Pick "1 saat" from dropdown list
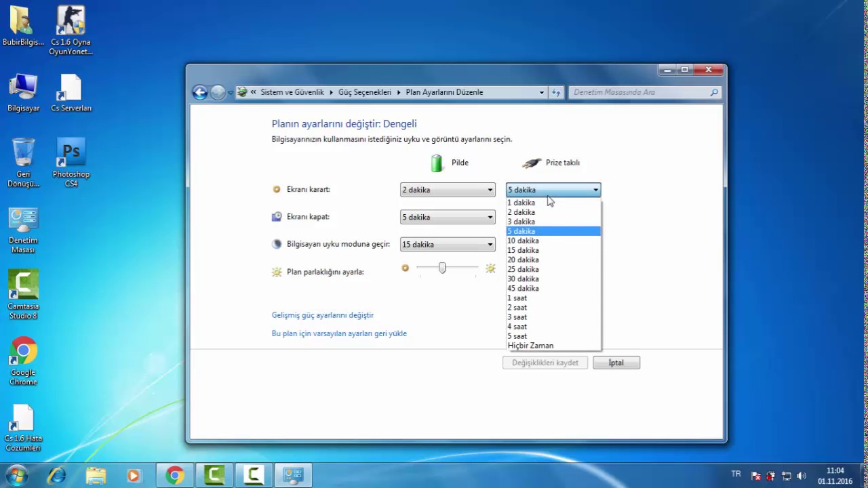868x488 pixels. click(x=517, y=298)
